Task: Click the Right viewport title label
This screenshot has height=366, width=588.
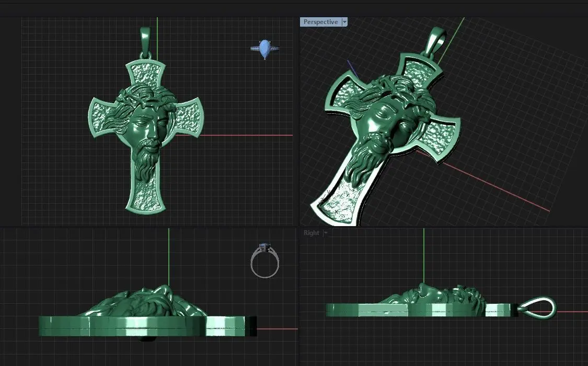Action: point(312,233)
